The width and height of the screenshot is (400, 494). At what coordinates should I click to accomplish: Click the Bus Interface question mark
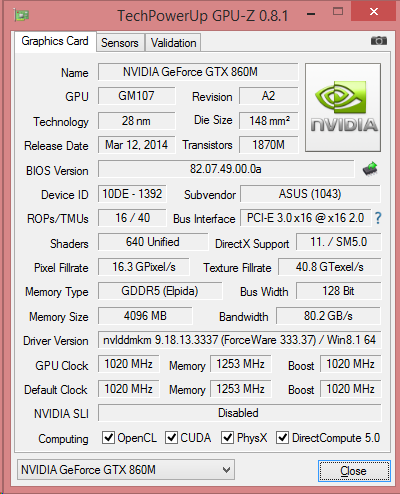pyautogui.click(x=378, y=218)
